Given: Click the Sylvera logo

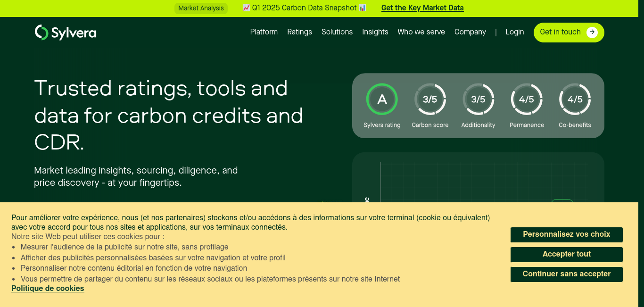Looking at the screenshot, I should click(x=66, y=32).
